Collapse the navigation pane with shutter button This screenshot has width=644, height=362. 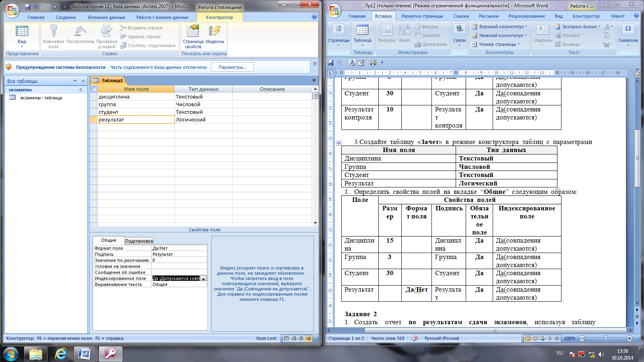pos(83,81)
